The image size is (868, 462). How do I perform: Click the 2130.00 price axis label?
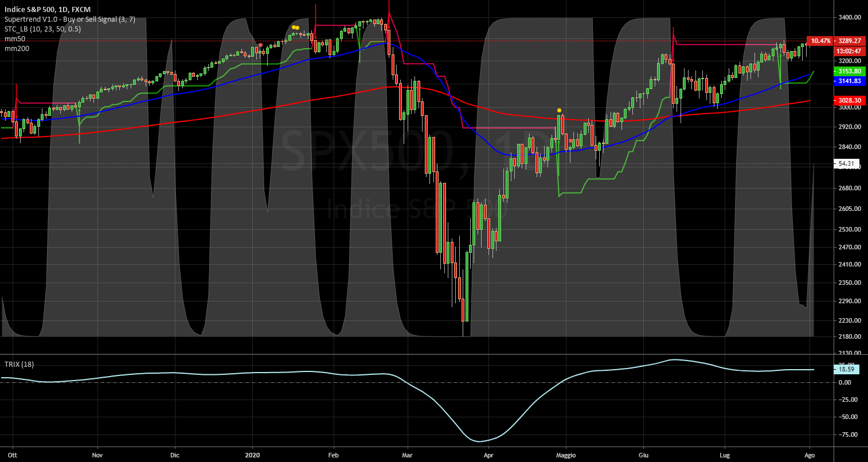click(850, 353)
